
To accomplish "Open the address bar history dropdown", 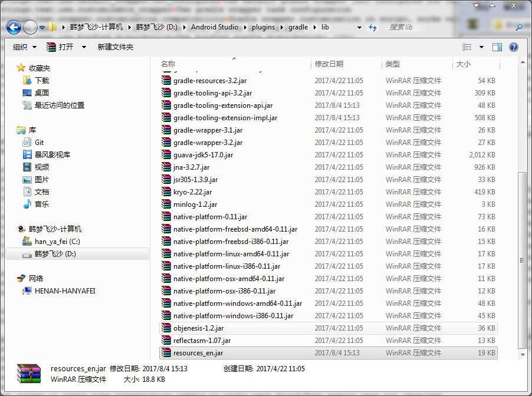I will point(359,28).
